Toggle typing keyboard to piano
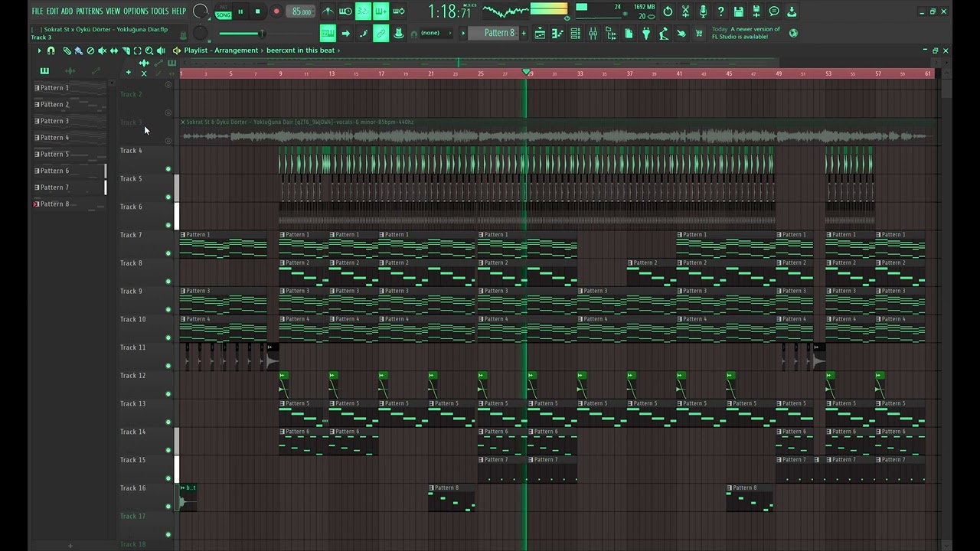 pos(328,33)
